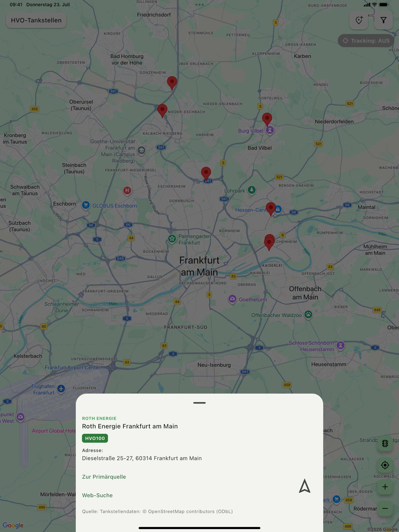
Task: Center map on my location icon
Action: pyautogui.click(x=385, y=465)
